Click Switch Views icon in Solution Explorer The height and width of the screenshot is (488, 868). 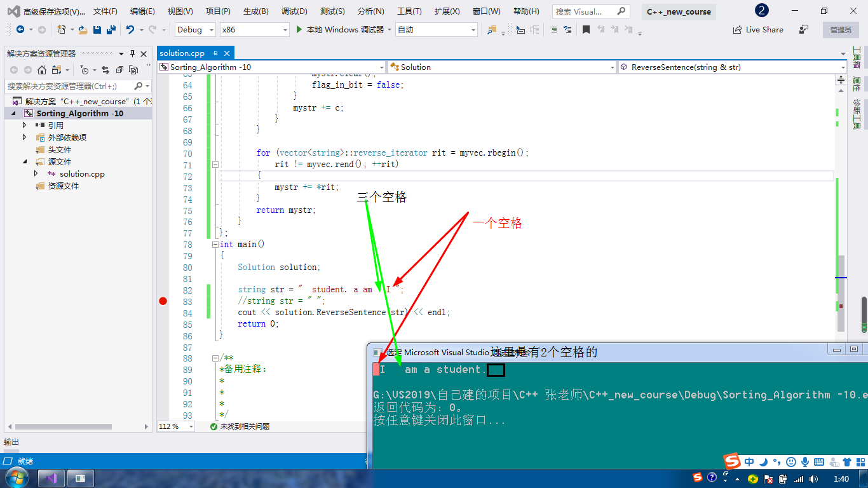pyautogui.click(x=57, y=70)
